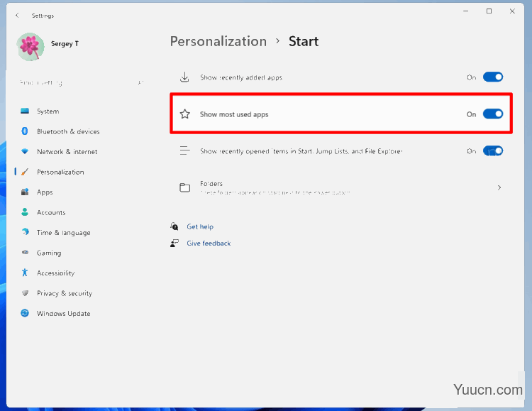This screenshot has height=411, width=532.
Task: Click the Give feedback icon
Action: [x=174, y=243]
